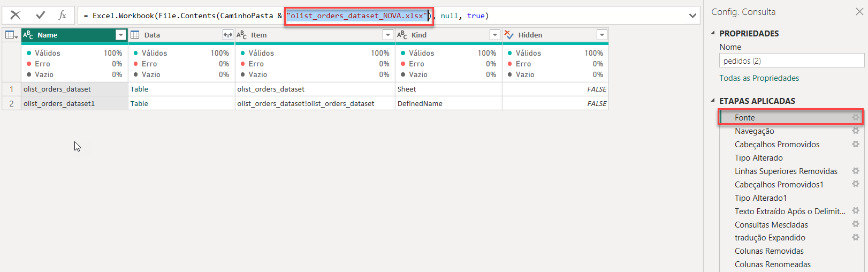Open gear settings for Texto Extraído step
868x272 pixels.
[x=855, y=211]
